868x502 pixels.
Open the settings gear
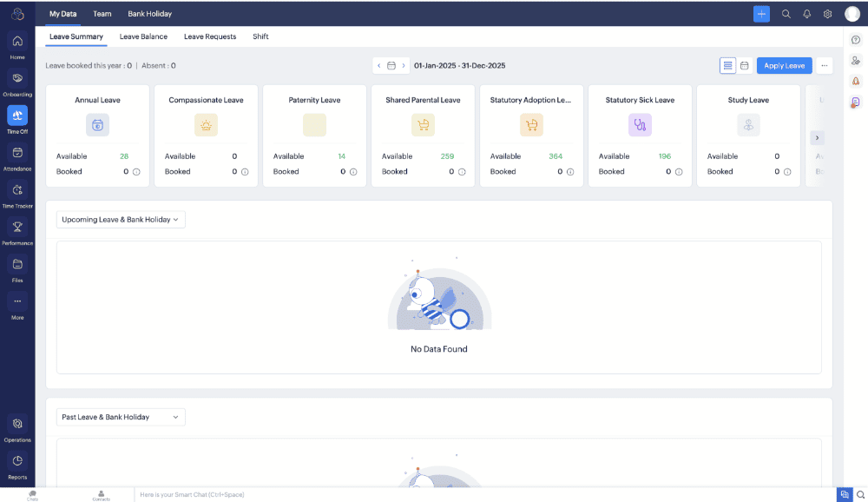point(827,14)
